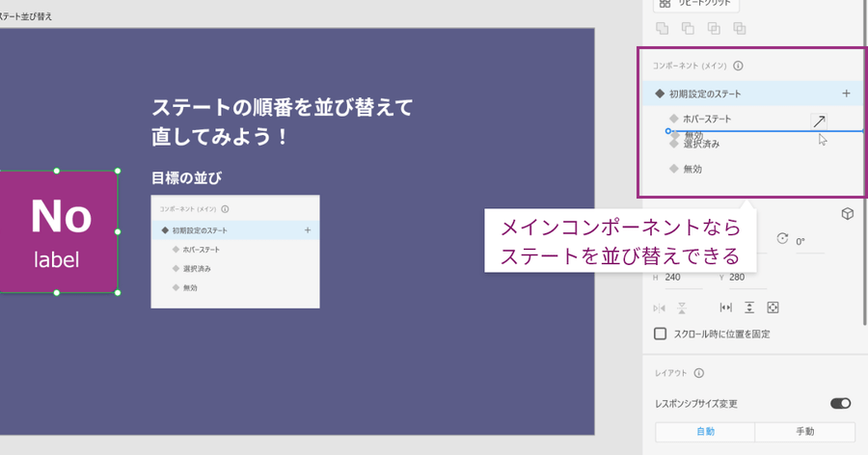
Task: Click the four-arrow square constraint icon
Action: [x=773, y=308]
